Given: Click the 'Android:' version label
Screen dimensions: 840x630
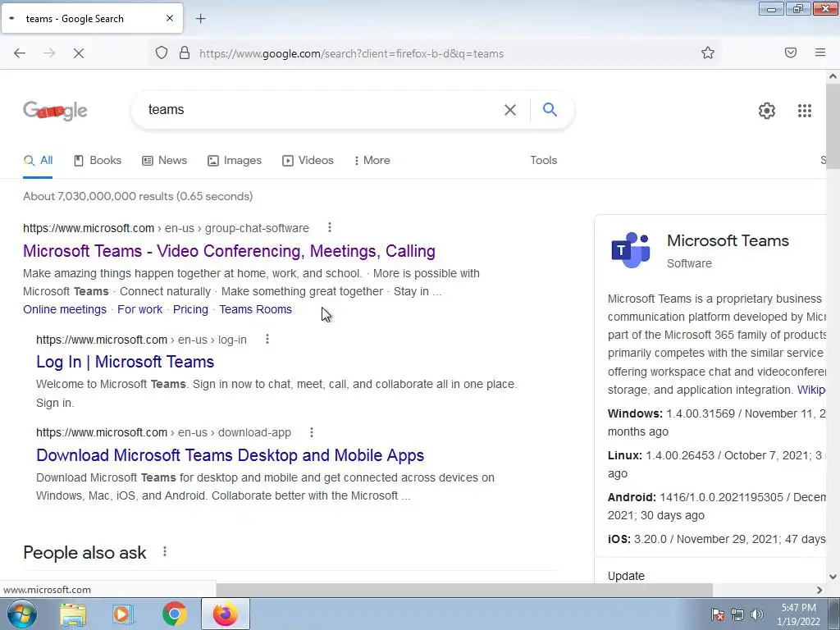Looking at the screenshot, I should coord(632,497).
